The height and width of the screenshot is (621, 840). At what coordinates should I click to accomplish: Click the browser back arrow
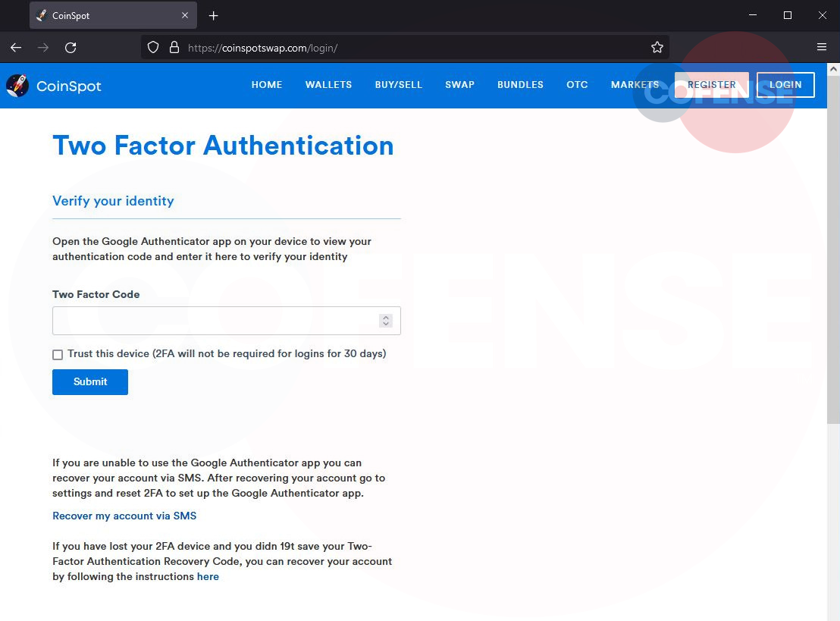[x=16, y=47]
